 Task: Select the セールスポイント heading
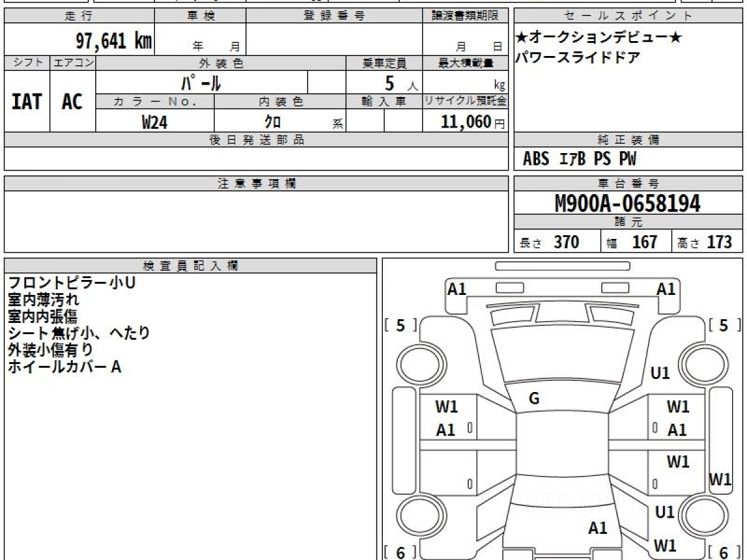click(x=628, y=16)
